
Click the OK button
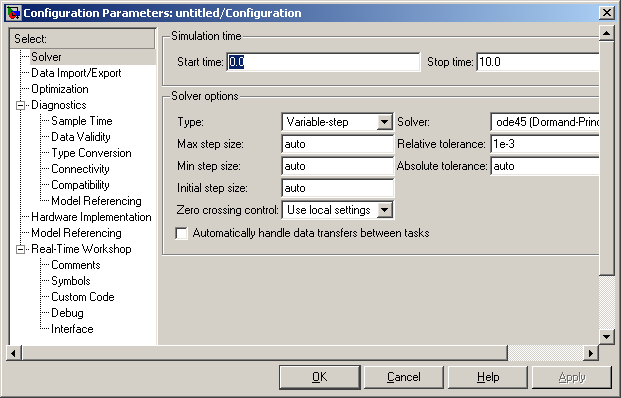coord(320,377)
